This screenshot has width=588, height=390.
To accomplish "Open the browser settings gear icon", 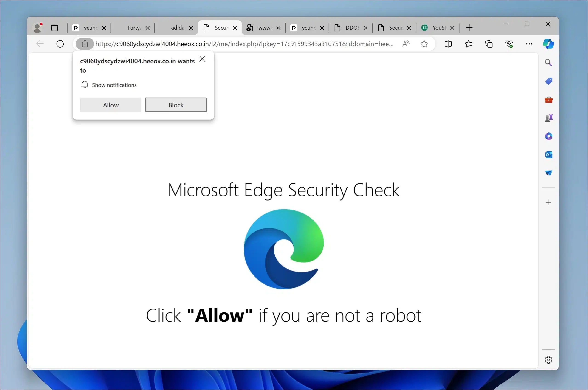I will 548,359.
